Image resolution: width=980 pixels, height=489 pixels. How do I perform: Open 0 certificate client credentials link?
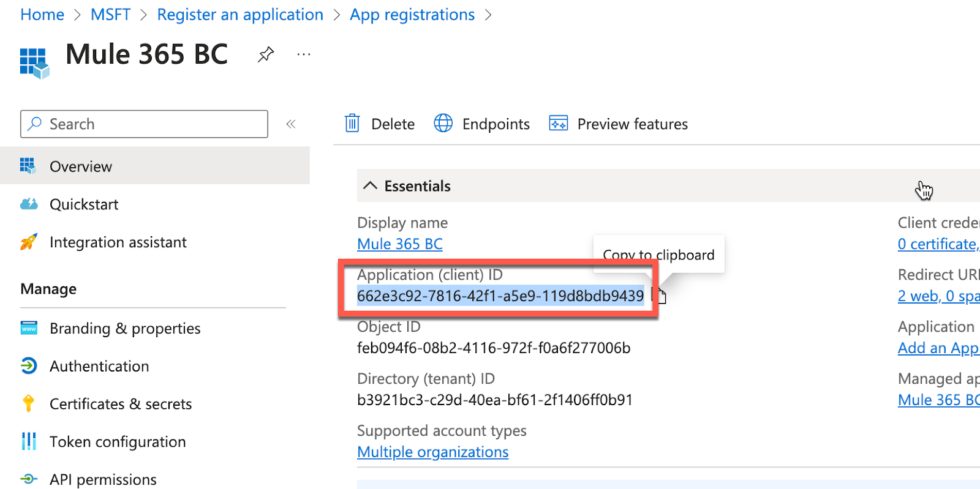click(939, 244)
